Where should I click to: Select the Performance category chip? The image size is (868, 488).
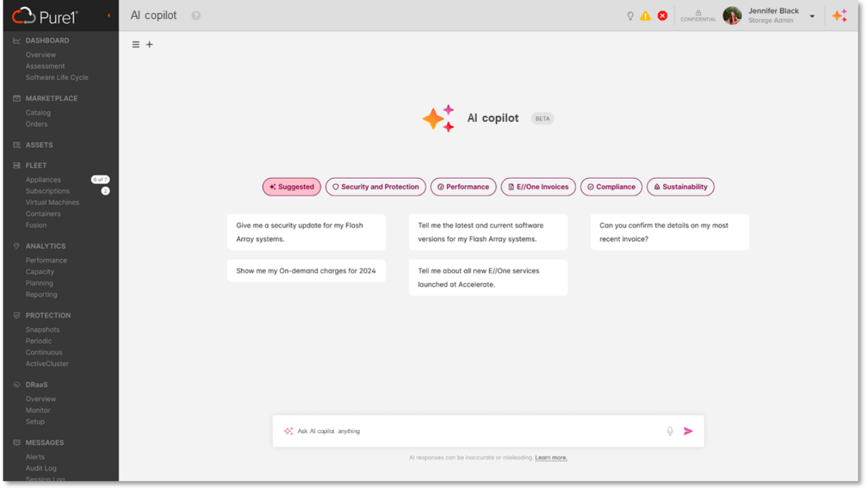[463, 187]
